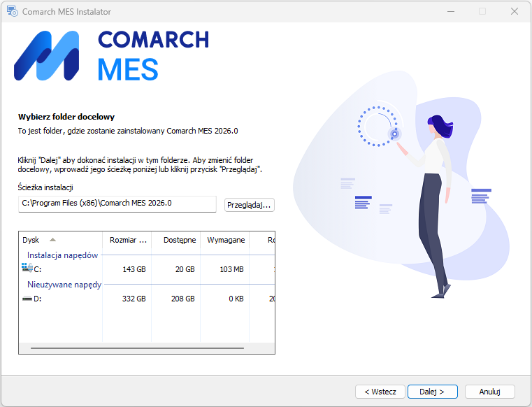Viewport: 532px width, 407px height.
Task: Click the installation path input field
Action: [117, 203]
